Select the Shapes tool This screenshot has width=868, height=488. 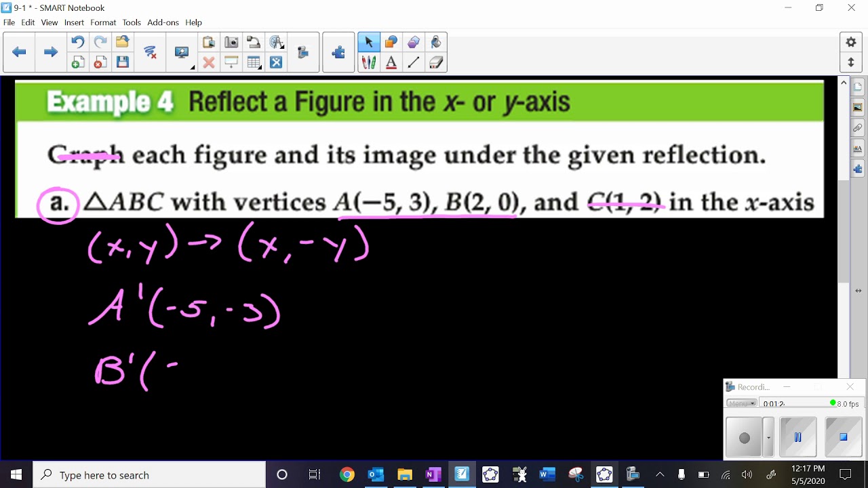pos(391,42)
